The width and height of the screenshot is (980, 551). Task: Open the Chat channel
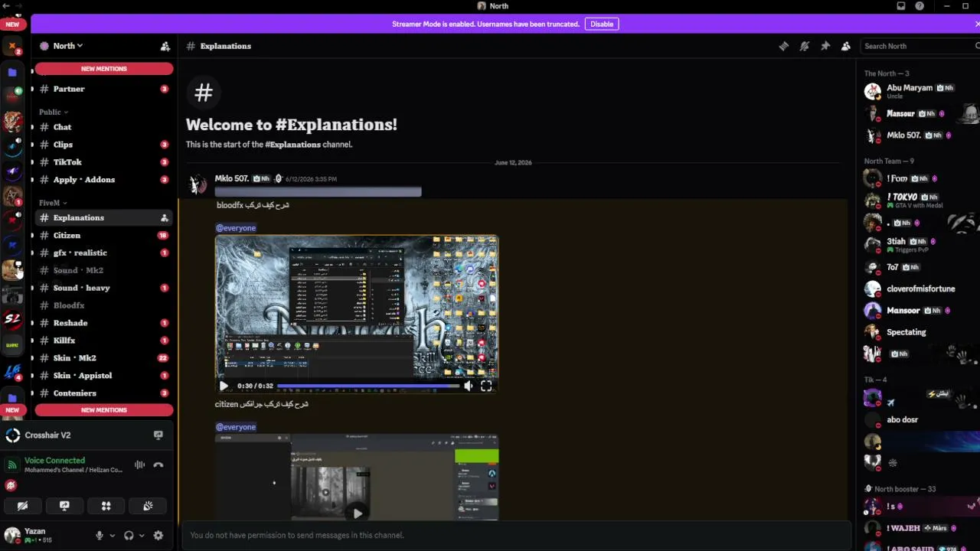click(x=104, y=127)
